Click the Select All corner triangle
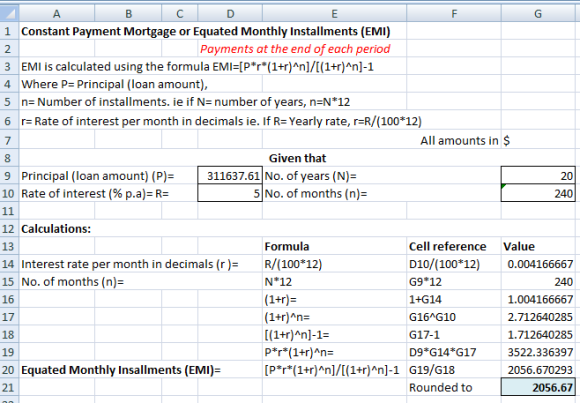 [x=10, y=14]
